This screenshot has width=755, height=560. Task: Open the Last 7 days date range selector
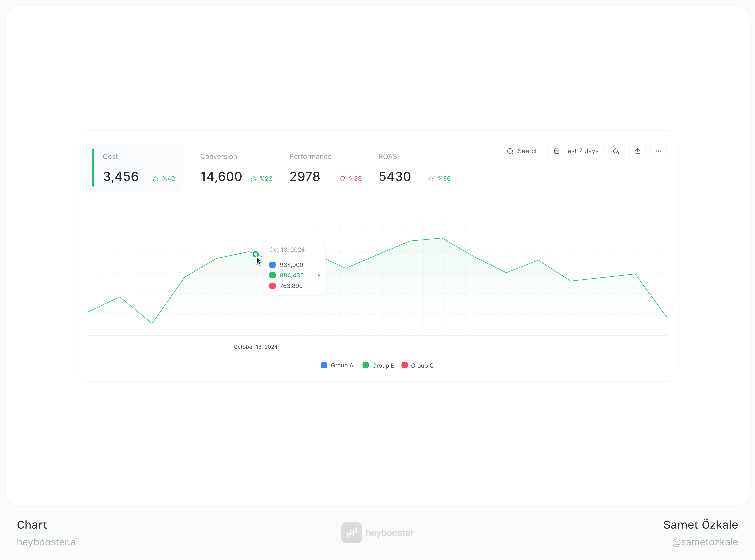[x=576, y=151]
